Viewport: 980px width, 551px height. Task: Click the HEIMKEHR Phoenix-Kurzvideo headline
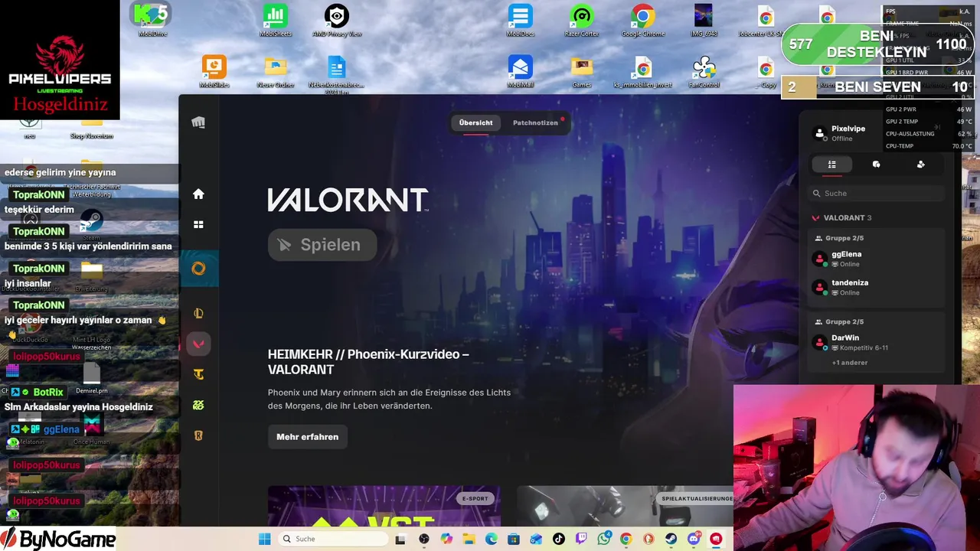[x=368, y=362]
